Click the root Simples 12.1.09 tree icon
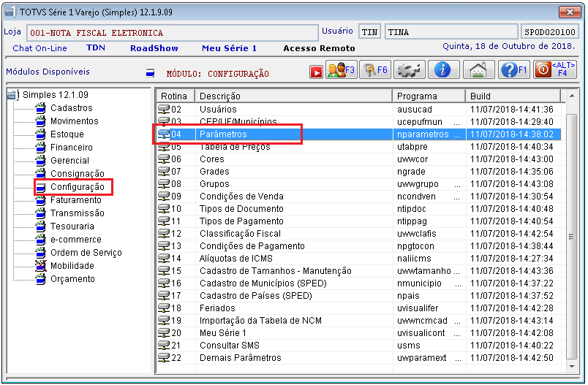The width and height of the screenshot is (588, 385). [x=13, y=95]
